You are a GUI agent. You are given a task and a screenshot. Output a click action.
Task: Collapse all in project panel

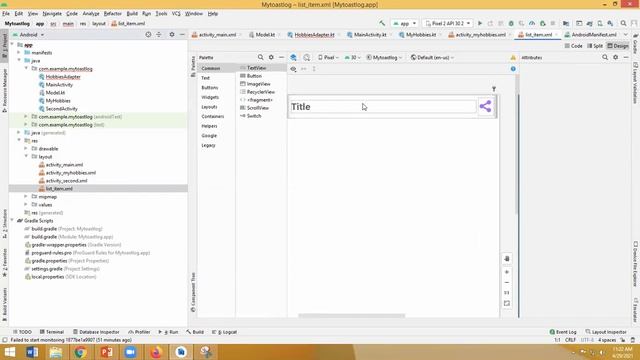click(159, 35)
